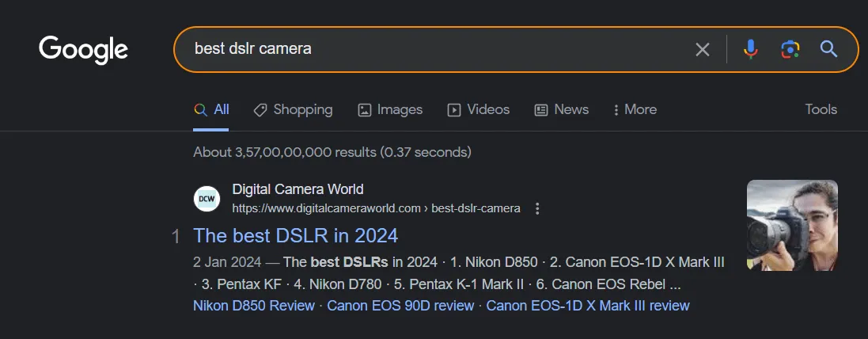Start voice search with microphone icon
The width and height of the screenshot is (868, 339).
coord(751,49)
